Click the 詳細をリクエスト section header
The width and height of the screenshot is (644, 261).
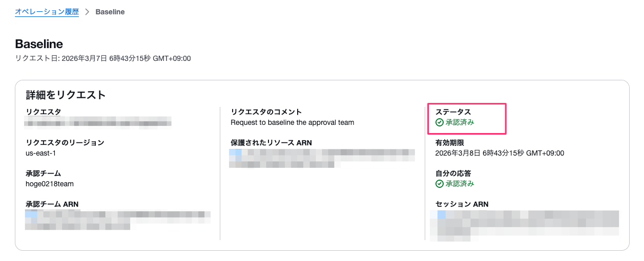click(x=66, y=95)
